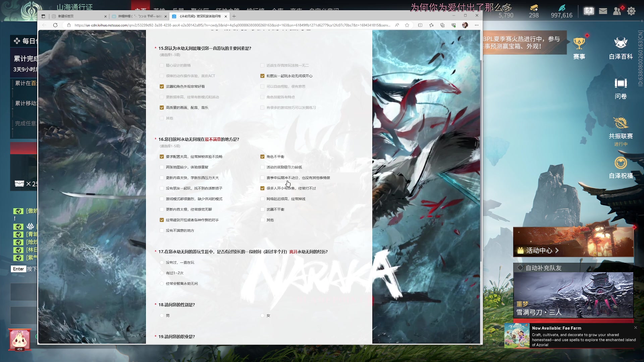
Task: Check 其他 under question 16
Action: pyautogui.click(x=262, y=220)
